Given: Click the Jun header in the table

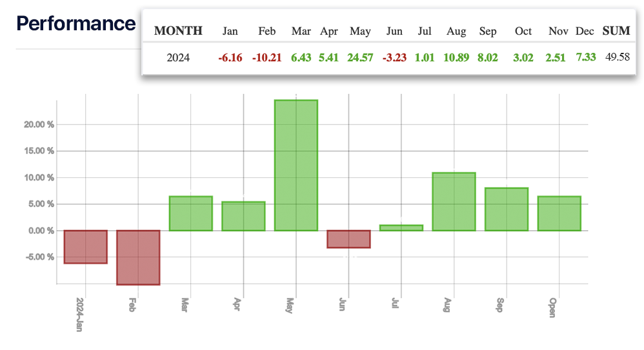Looking at the screenshot, I should pyautogui.click(x=394, y=31).
